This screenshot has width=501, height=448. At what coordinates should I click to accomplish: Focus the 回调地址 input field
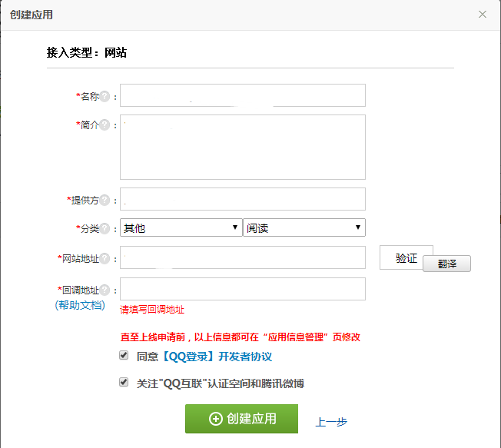243,289
